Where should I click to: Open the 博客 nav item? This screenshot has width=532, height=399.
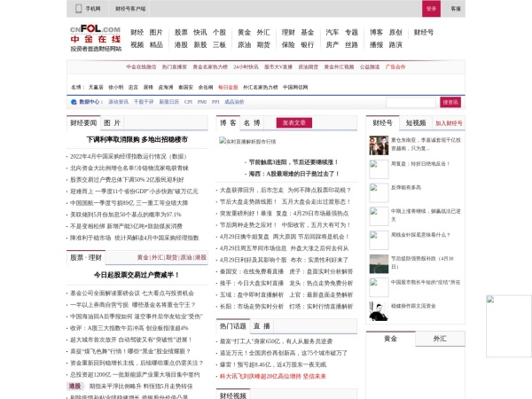click(377, 32)
